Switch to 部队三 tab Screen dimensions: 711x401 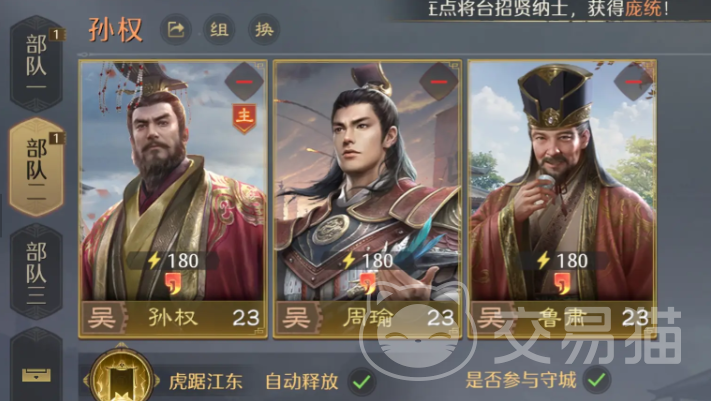tap(36, 271)
